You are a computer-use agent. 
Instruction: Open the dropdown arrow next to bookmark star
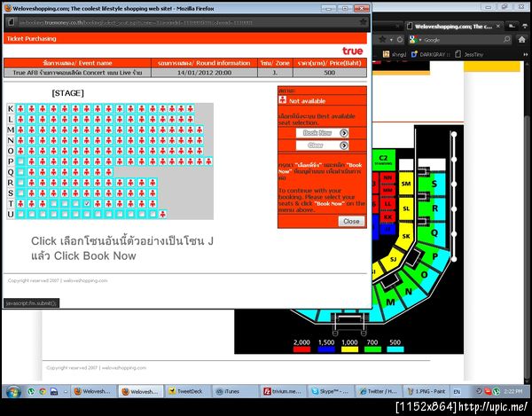391,40
